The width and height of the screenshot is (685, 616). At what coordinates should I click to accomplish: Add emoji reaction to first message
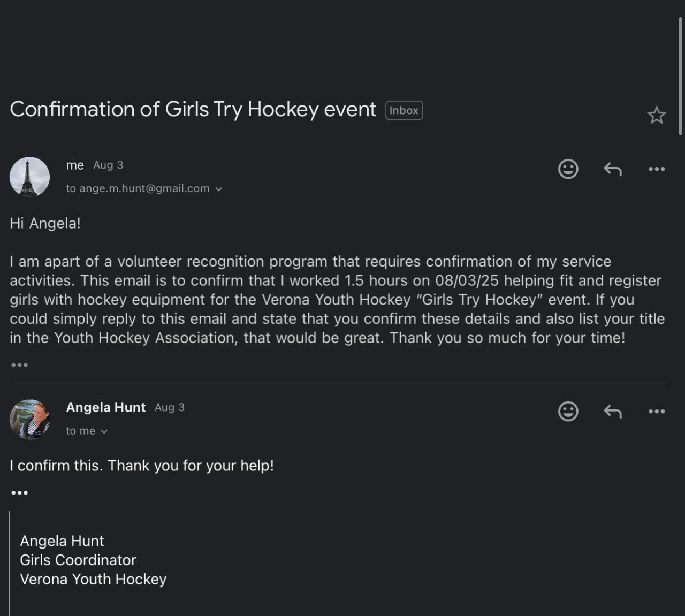pyautogui.click(x=568, y=169)
